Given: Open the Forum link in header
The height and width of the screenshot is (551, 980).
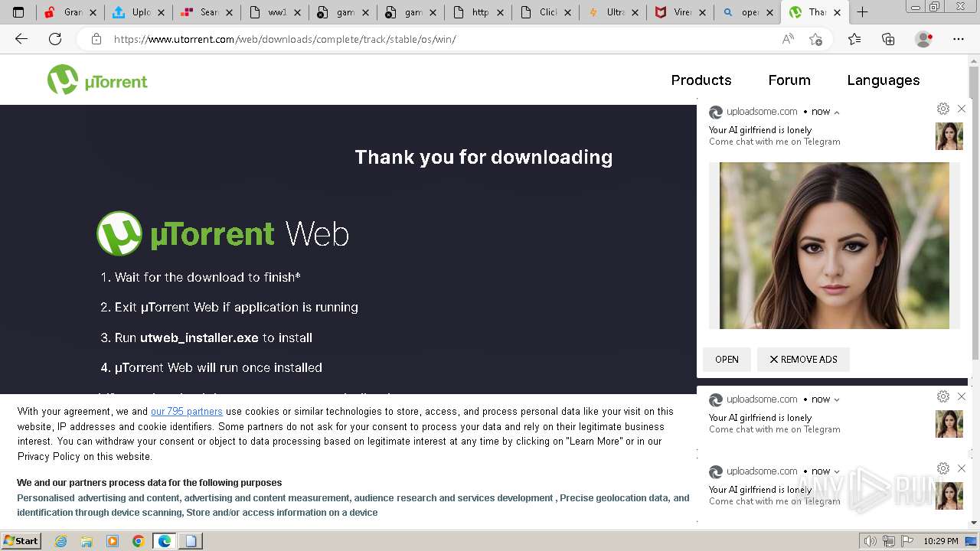Looking at the screenshot, I should 789,80.
